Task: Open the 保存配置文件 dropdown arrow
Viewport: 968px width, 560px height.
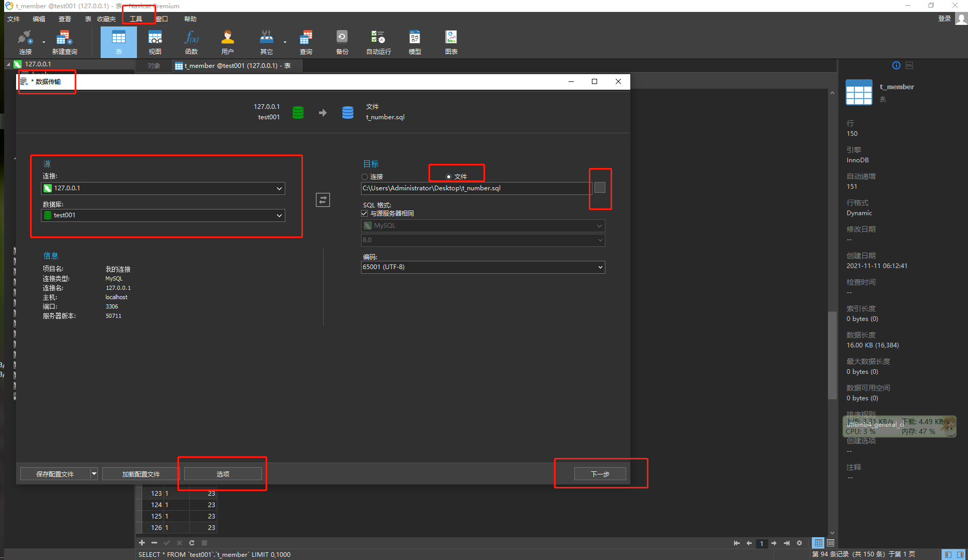Action: (x=94, y=474)
